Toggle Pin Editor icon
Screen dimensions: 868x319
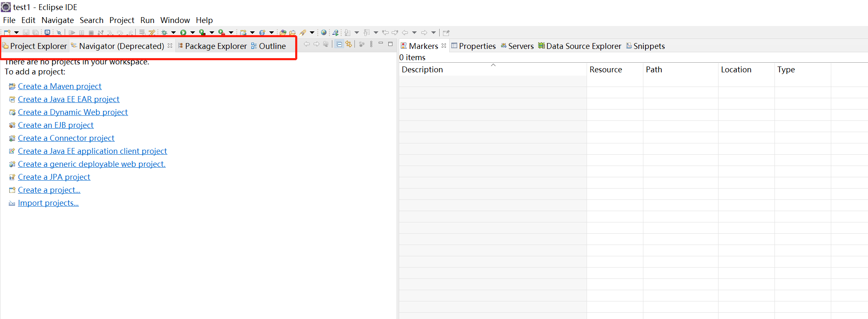coord(446,32)
